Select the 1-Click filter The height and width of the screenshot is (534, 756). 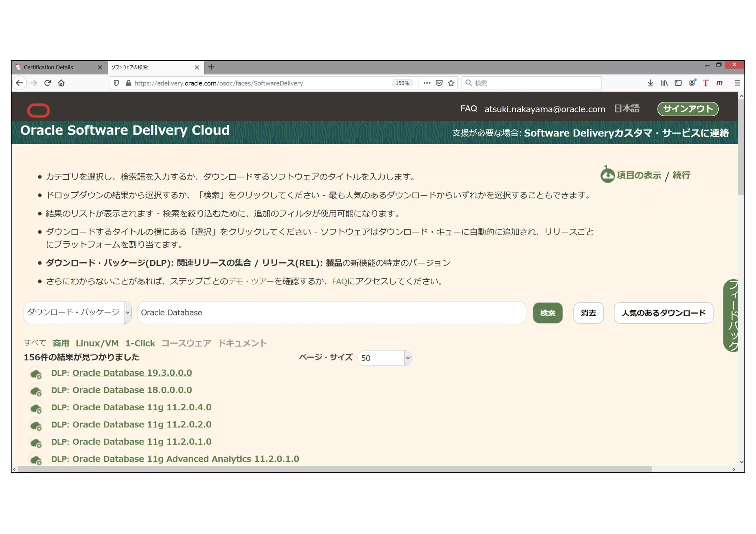[140, 343]
